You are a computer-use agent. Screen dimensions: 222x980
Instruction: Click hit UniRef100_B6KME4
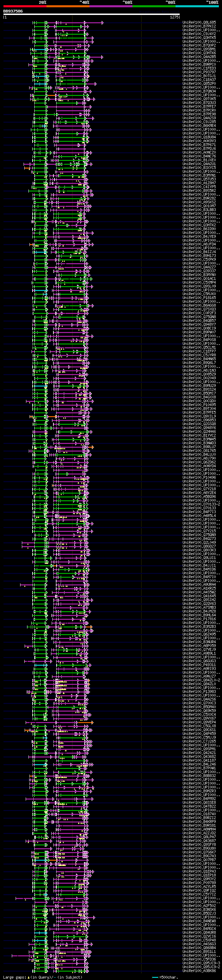point(199,125)
